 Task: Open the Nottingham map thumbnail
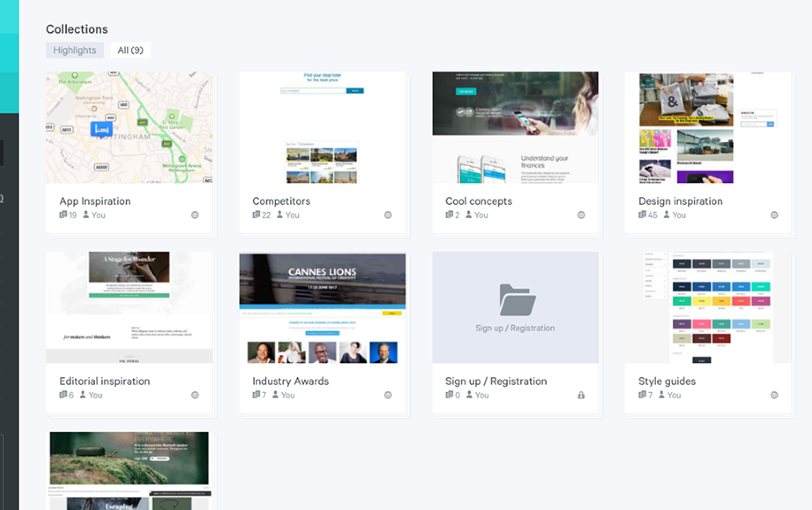[129, 127]
